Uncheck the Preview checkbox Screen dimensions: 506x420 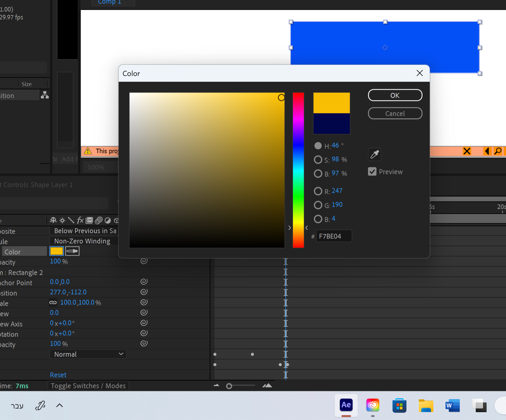[372, 172]
